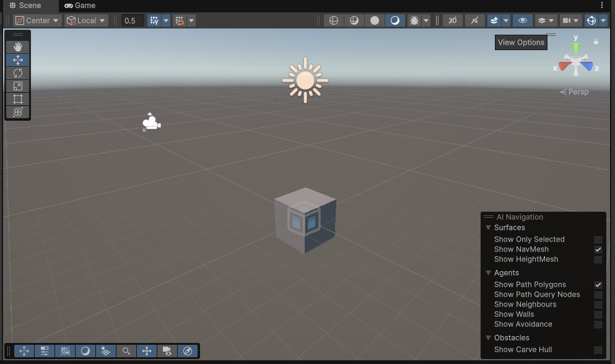Screen dimensions: 615x364
Task: Toggle the Tools overlay in the overlay bar
Action: [24, 351]
